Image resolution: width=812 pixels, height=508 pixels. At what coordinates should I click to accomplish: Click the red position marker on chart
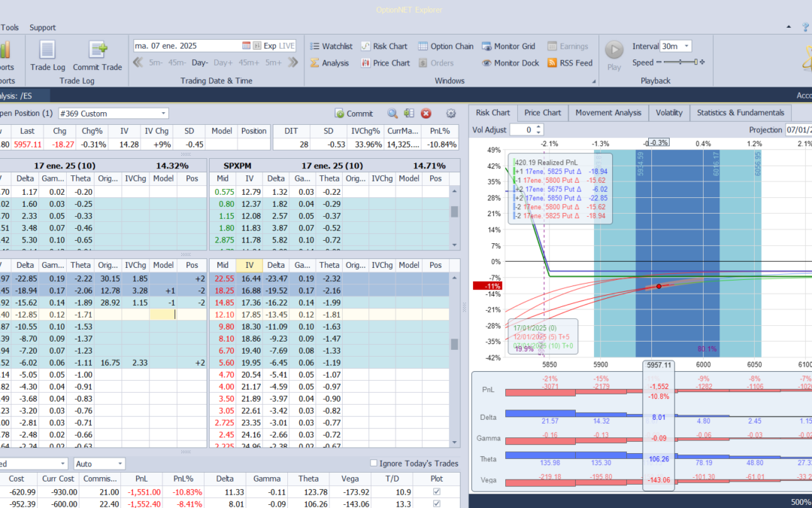pyautogui.click(x=659, y=286)
